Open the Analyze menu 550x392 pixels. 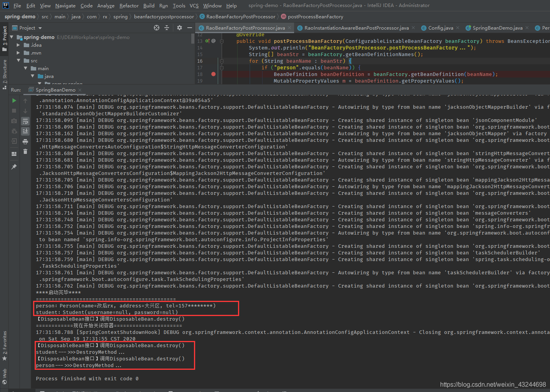[x=106, y=5]
